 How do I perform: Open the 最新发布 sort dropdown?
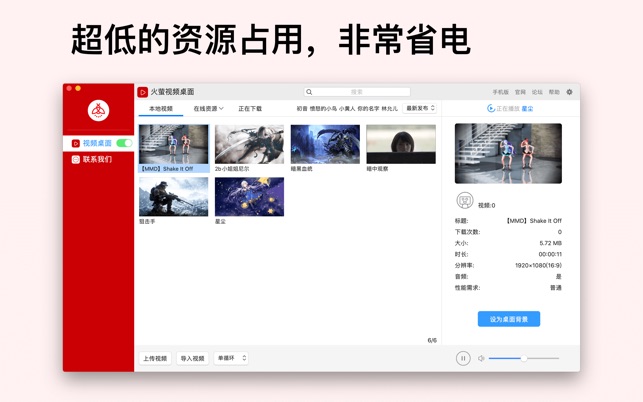point(420,108)
